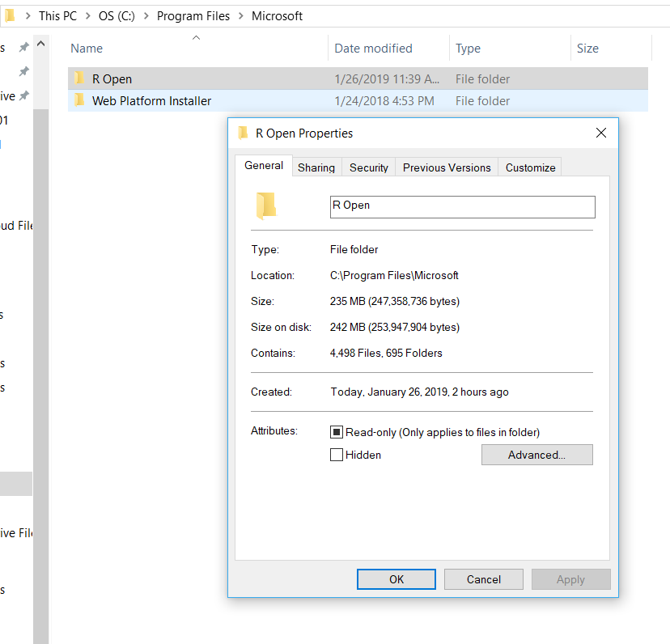Viewport: 670px width, 644px height.
Task: Expand the chevron after This PC
Action: [x=87, y=16]
